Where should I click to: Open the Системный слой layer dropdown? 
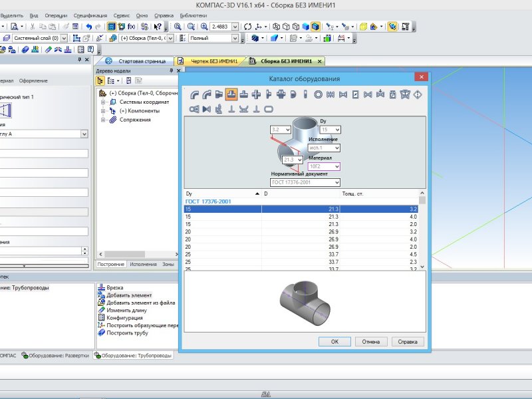click(x=64, y=39)
